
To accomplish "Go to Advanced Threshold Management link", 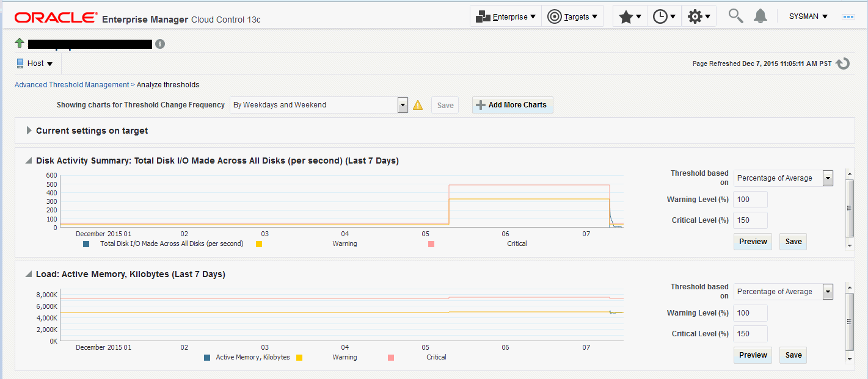I will click(71, 85).
